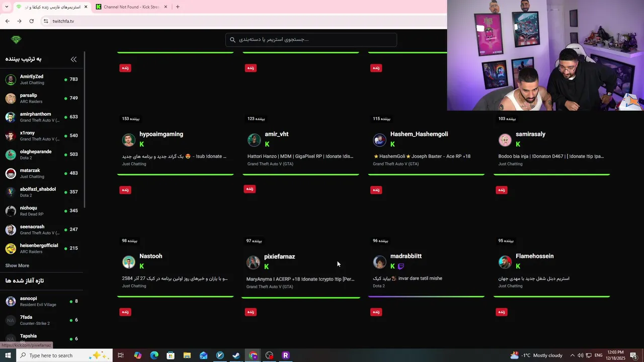Collapse the sidebar with double chevron

73,59
